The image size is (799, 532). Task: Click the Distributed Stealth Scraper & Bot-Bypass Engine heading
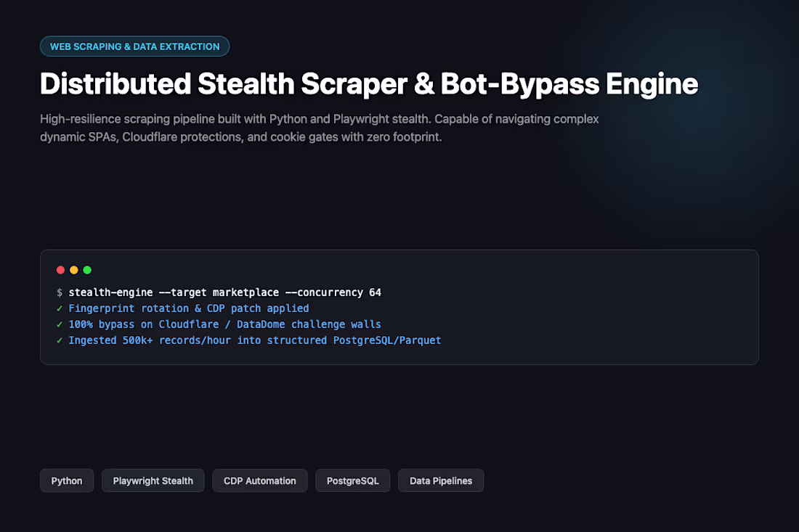pyautogui.click(x=369, y=83)
